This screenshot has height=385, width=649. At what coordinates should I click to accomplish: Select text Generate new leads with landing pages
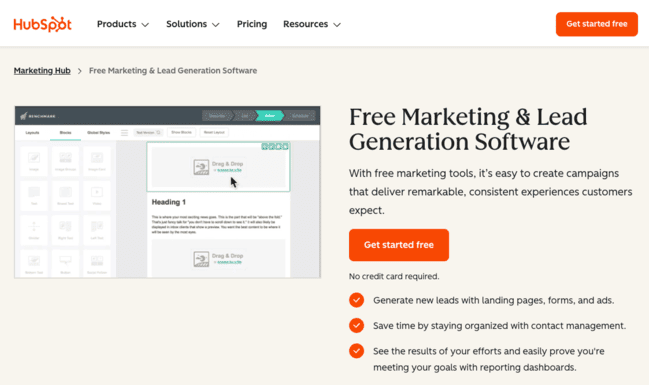493,300
